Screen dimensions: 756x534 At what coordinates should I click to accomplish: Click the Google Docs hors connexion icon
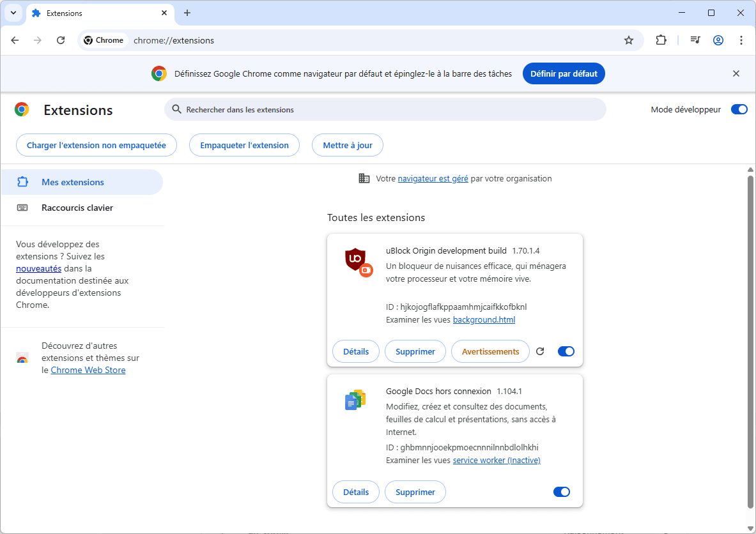coord(355,400)
